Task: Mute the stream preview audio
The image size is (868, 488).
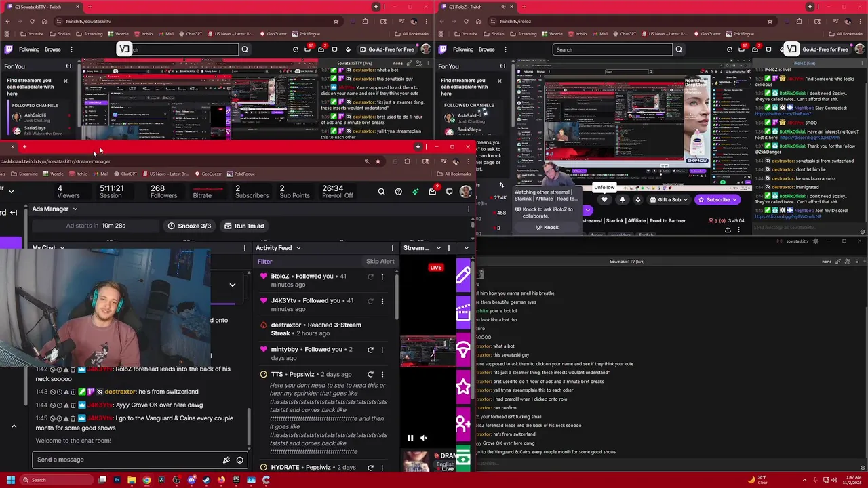Action: click(424, 438)
